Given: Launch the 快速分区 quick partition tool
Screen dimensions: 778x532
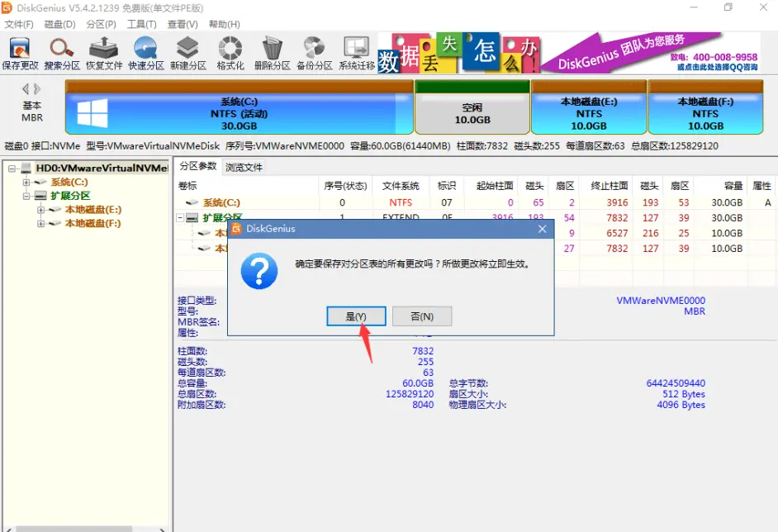Looking at the screenshot, I should click(146, 54).
